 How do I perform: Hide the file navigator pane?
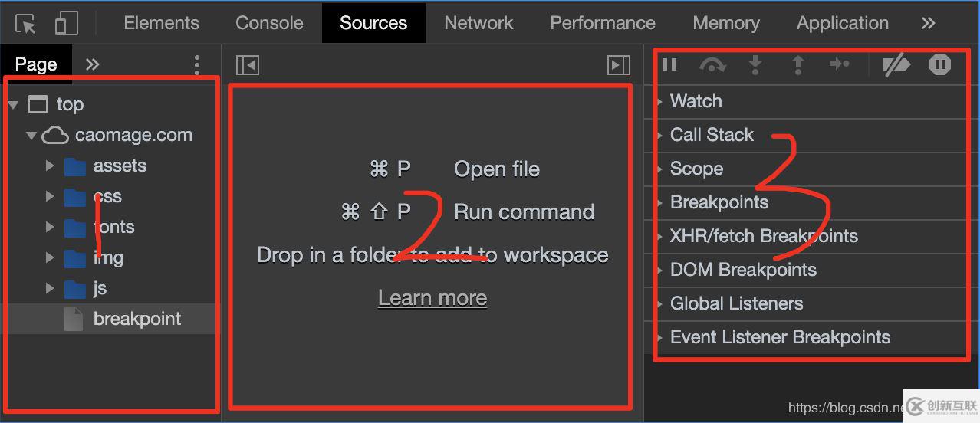(x=248, y=65)
